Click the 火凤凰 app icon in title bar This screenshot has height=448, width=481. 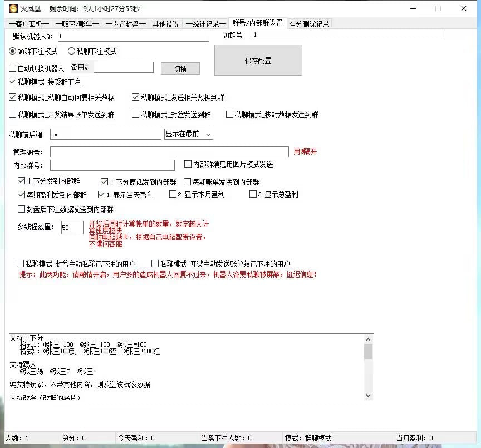13,8
